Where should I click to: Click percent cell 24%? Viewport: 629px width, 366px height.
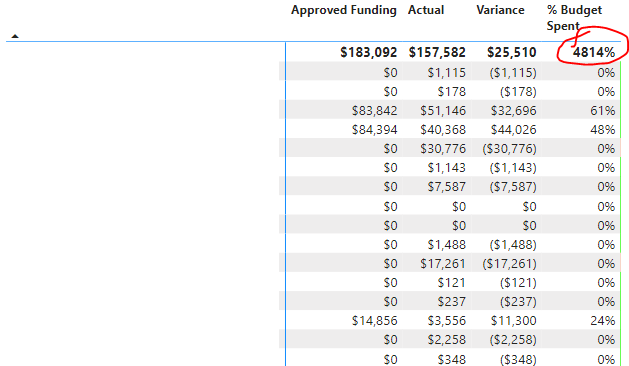pyautogui.click(x=603, y=320)
